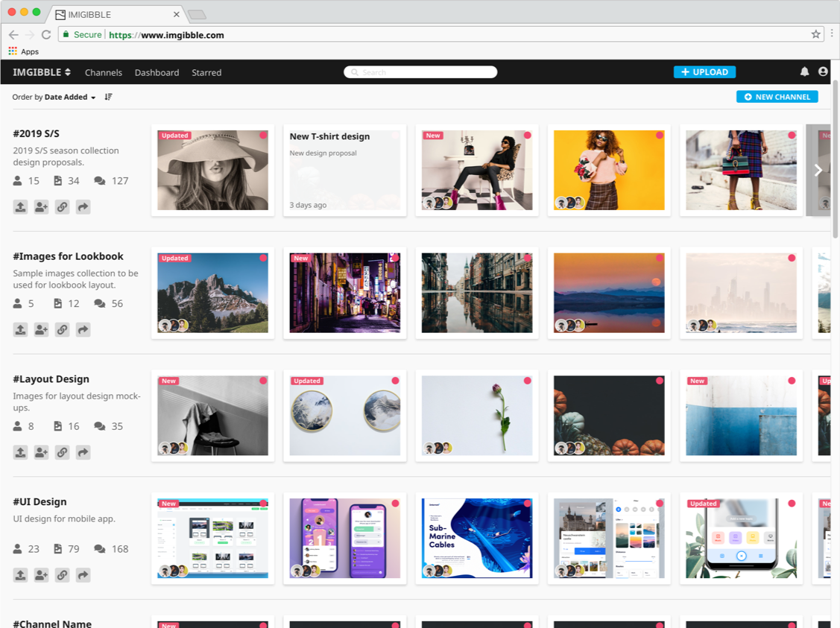Open the user account menu
This screenshot has height=628, width=840.
(x=823, y=72)
